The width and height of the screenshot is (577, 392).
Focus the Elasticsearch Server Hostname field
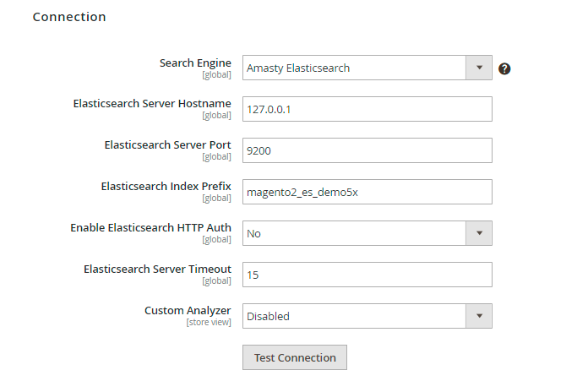click(x=367, y=109)
